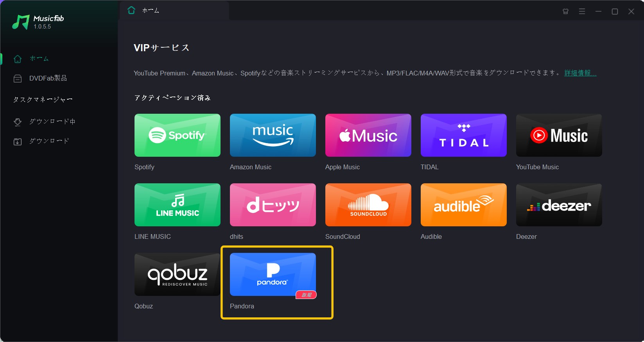Click the 詳細情報 link
The image size is (644, 342).
(x=580, y=73)
